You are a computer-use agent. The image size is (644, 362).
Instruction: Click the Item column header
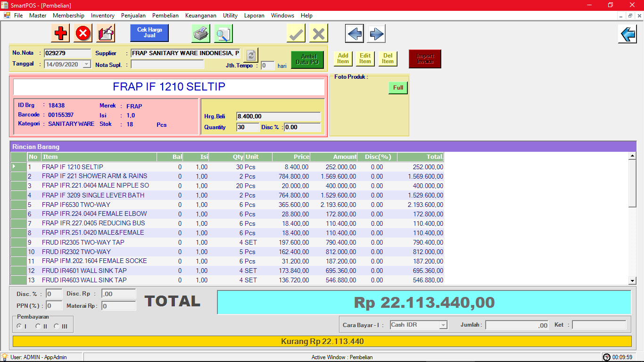coord(99,157)
